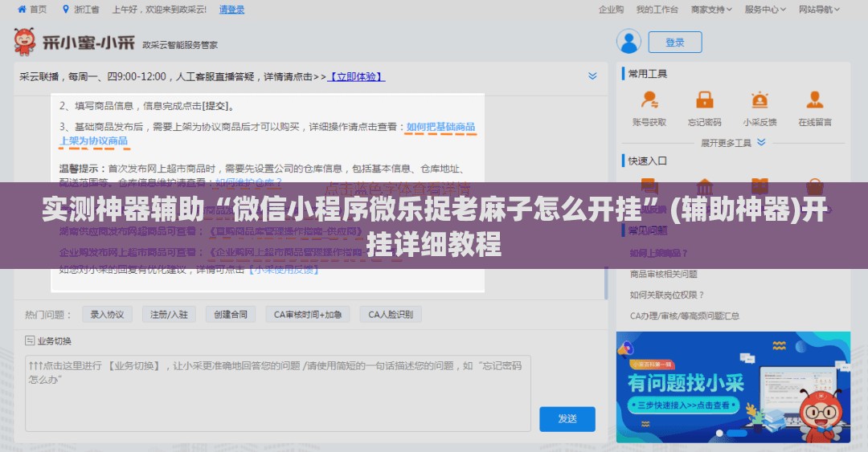This screenshot has height=452, width=868.
Task: Open the 请登录 link
Action: (231, 10)
